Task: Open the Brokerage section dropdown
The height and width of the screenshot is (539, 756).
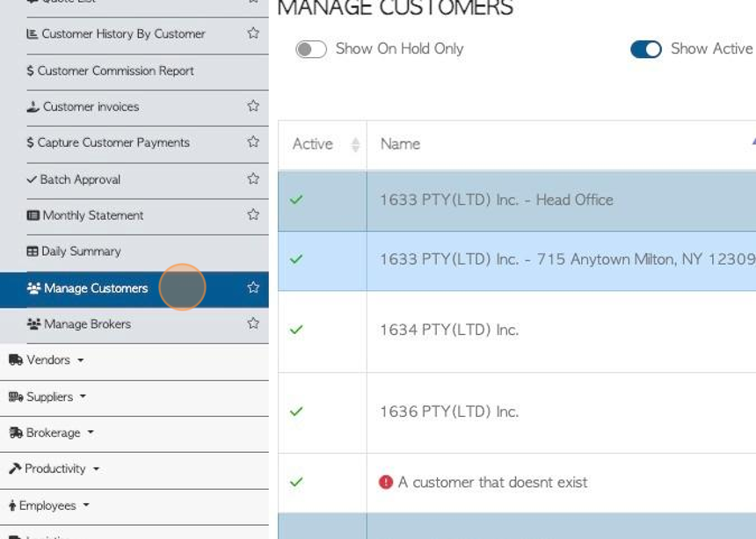Action: (53, 433)
